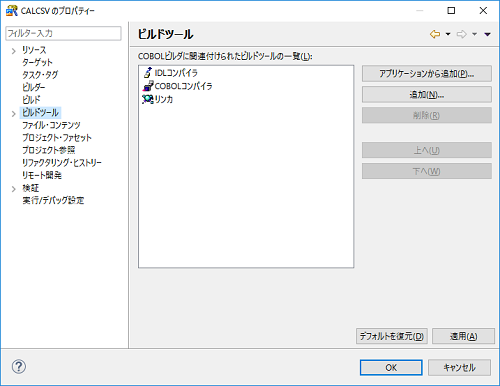Select ファイル・コンテンツ in the tree
This screenshot has height=386, width=500.
click(x=51, y=125)
